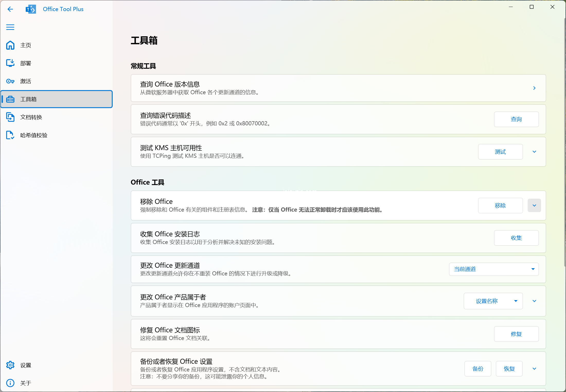
Task: Open 设置 (Settings) page
Action: click(26, 365)
